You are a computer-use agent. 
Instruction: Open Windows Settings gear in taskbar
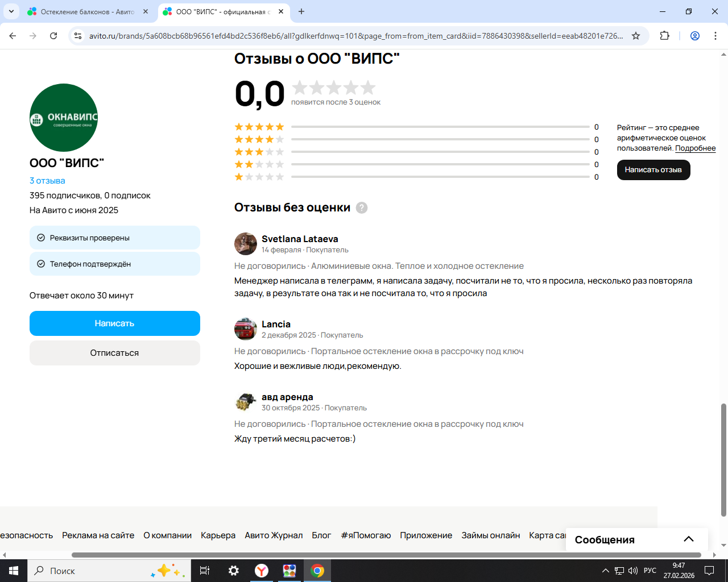pyautogui.click(x=234, y=571)
